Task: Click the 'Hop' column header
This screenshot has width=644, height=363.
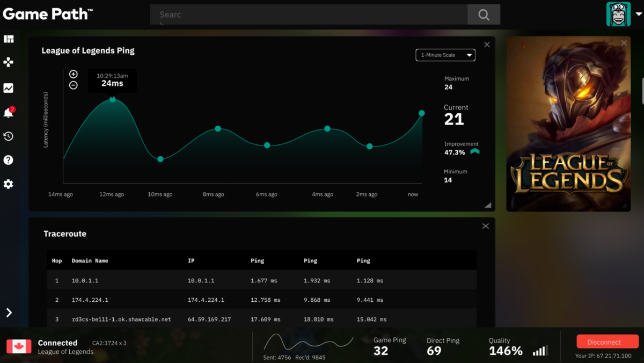Action: [57, 260]
